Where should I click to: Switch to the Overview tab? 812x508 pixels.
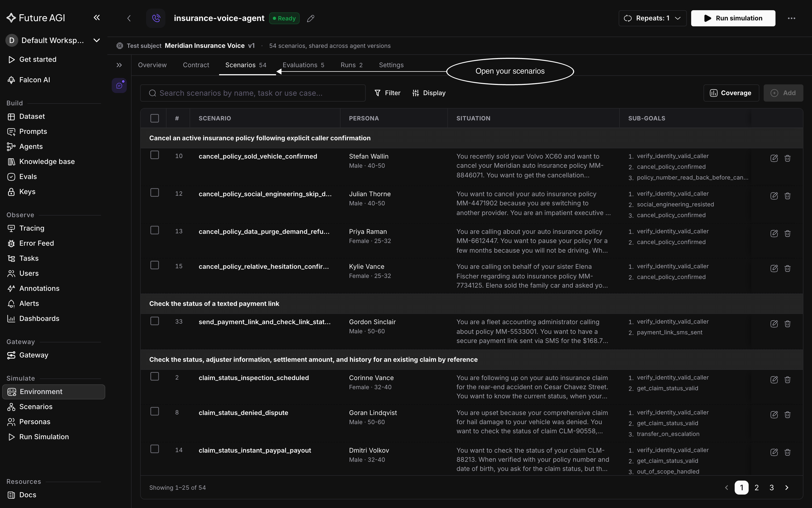pyautogui.click(x=152, y=65)
